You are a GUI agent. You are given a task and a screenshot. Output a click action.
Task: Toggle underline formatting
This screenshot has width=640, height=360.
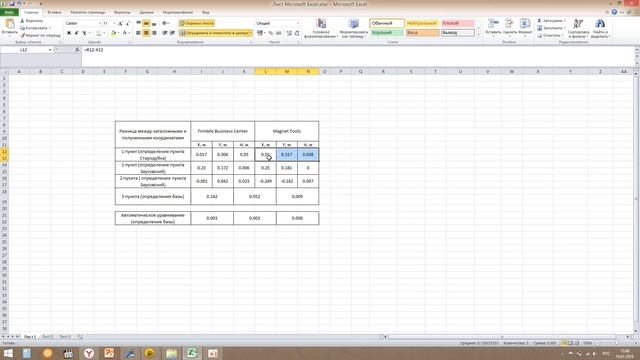tap(84, 33)
